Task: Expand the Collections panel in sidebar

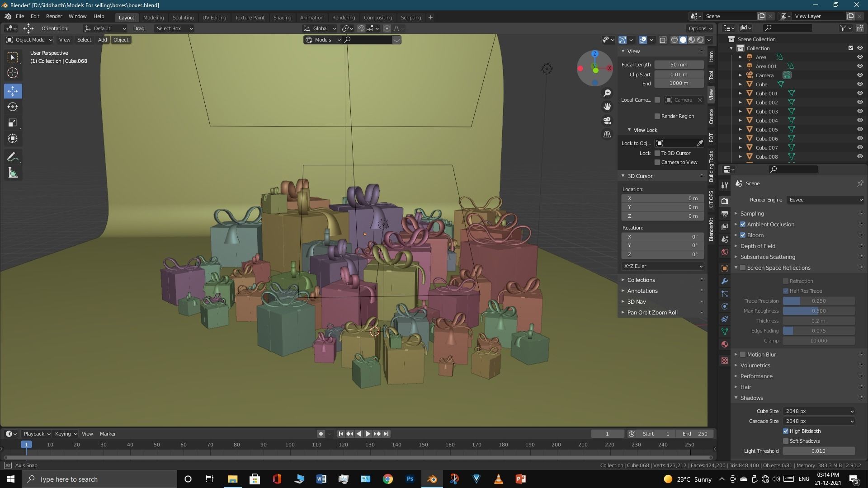Action: pos(641,280)
